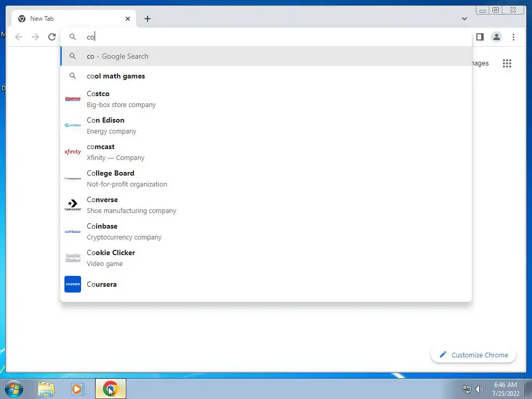
Task: Open Windows Explorer from the taskbar
Action: click(46, 389)
